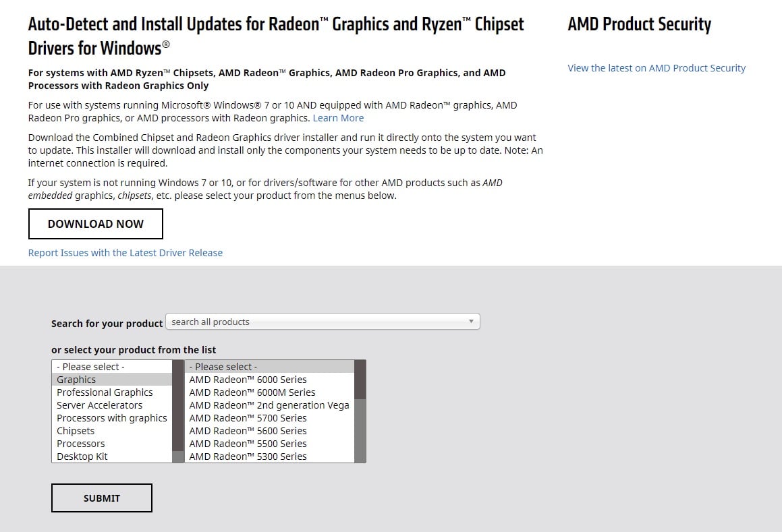Click the category list scrollbar
Viewport: 782px width, 532px height.
[x=178, y=411]
